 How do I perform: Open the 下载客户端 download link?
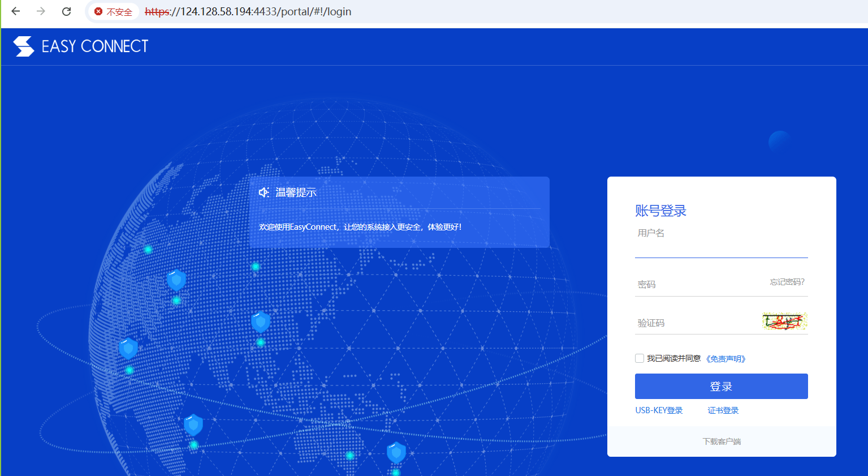722,441
